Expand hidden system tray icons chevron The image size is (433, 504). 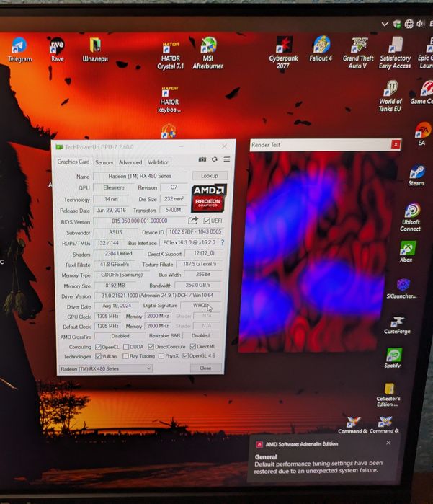385,24
